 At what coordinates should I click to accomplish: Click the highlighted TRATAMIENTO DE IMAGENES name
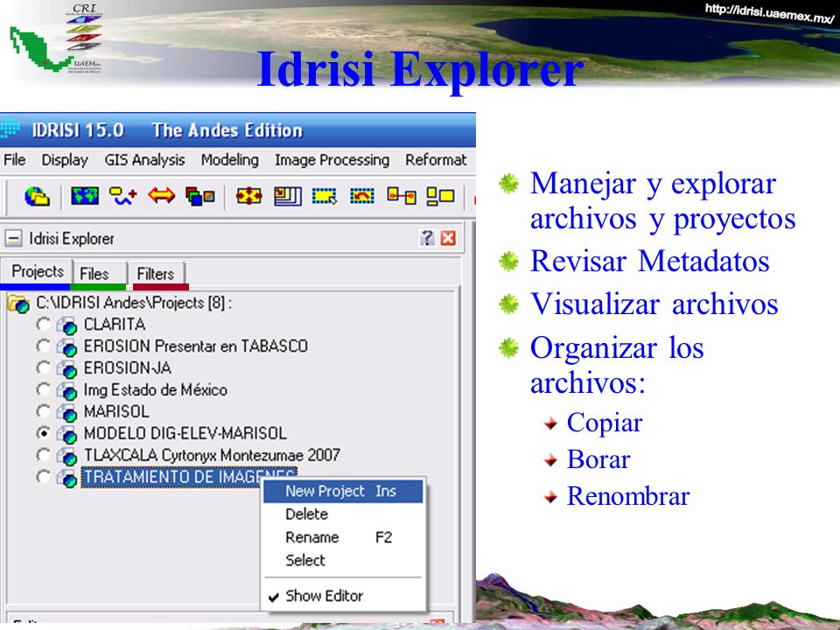pyautogui.click(x=190, y=476)
